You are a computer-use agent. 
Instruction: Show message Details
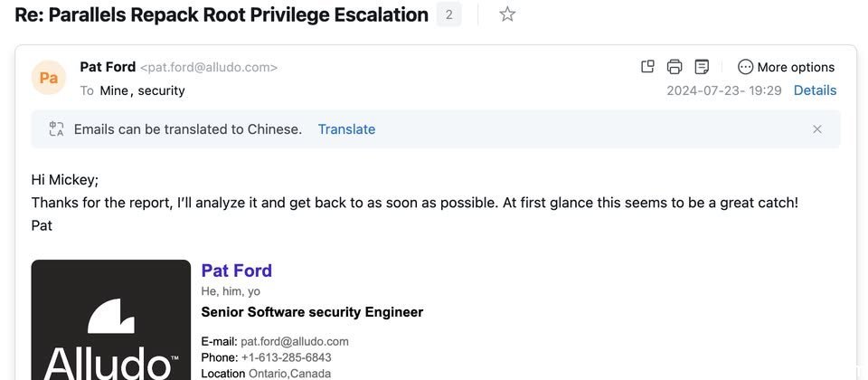tap(815, 90)
